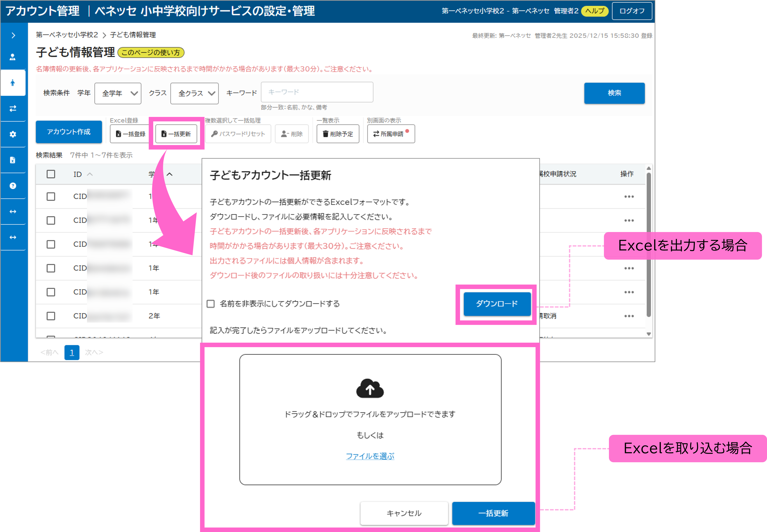This screenshot has height=532, width=767.
Task: Toggle the select-all checkbox in table header
Action: point(51,174)
